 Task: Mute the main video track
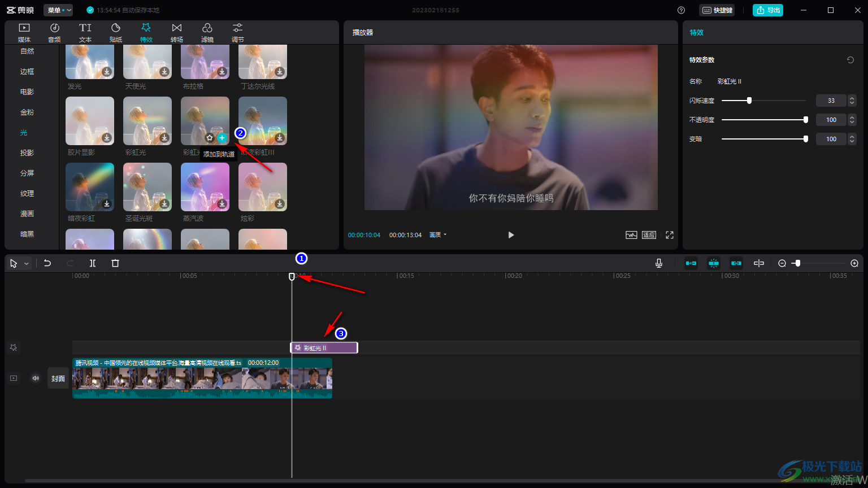pos(36,378)
